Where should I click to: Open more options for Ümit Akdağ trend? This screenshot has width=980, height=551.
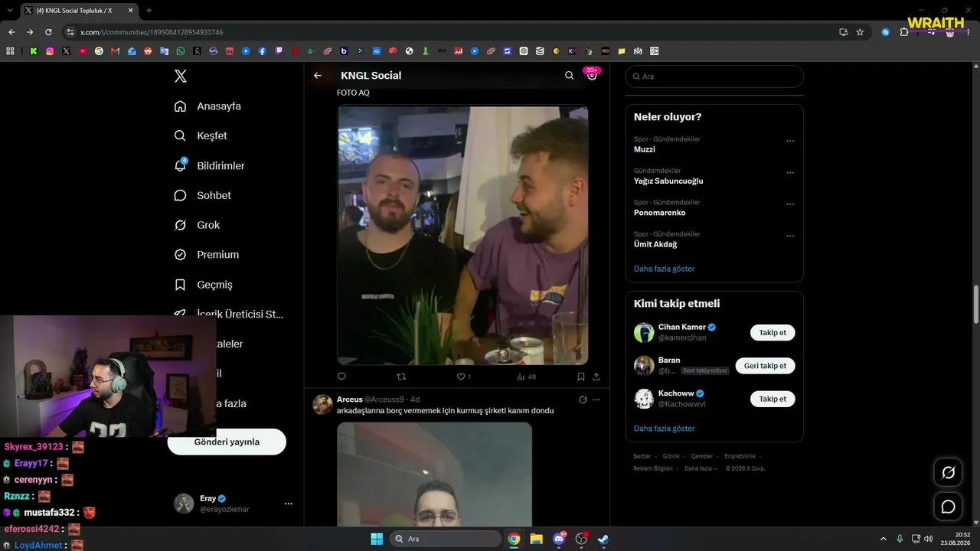(790, 236)
